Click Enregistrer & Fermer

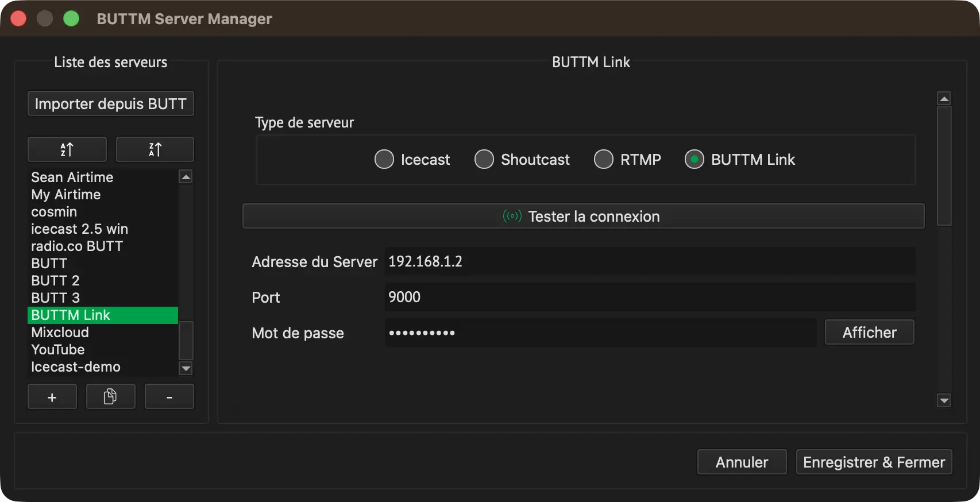(x=874, y=462)
